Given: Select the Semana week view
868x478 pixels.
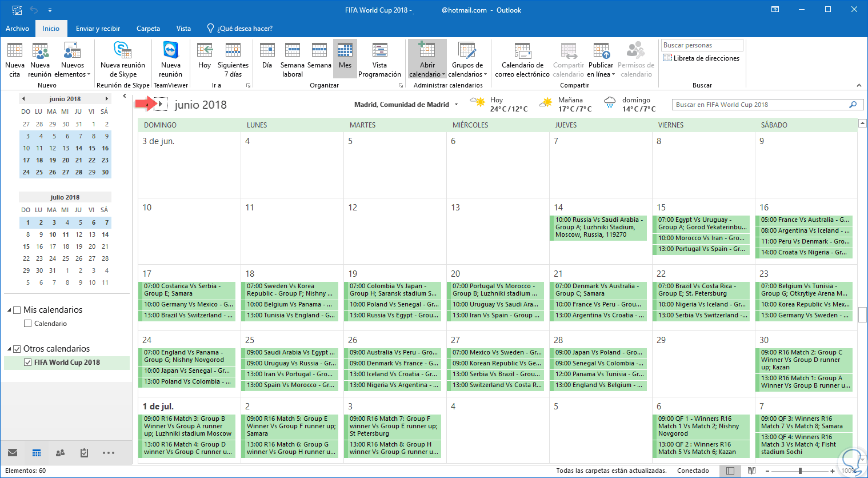Looking at the screenshot, I should [319, 55].
